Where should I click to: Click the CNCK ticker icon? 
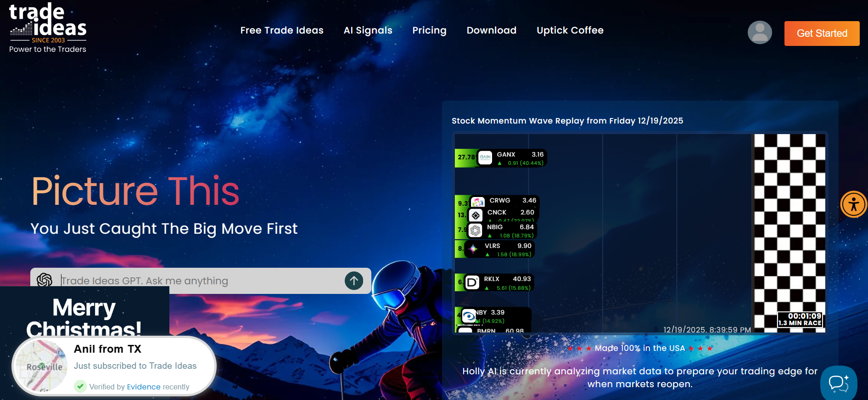coord(476,215)
